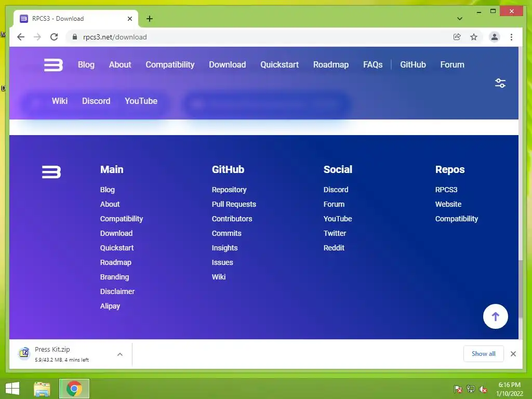Click the browser forward arrow
This screenshot has width=532, height=399.
(37, 37)
